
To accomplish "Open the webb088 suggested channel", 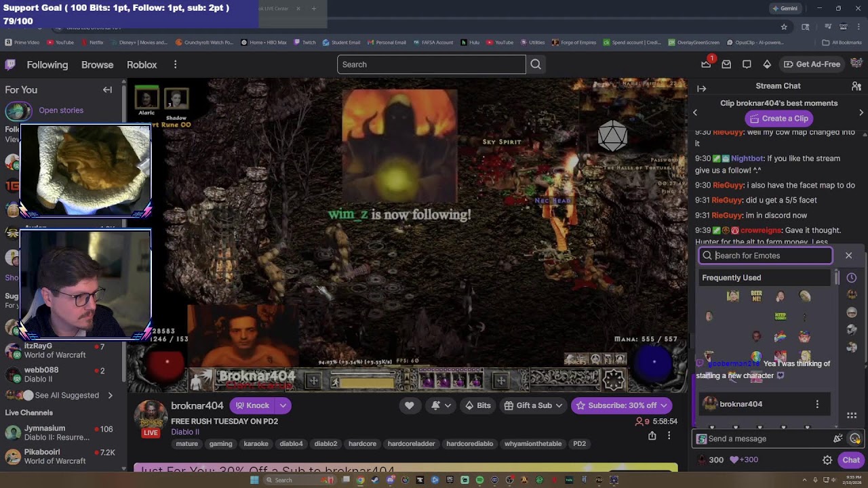I will pos(60,374).
